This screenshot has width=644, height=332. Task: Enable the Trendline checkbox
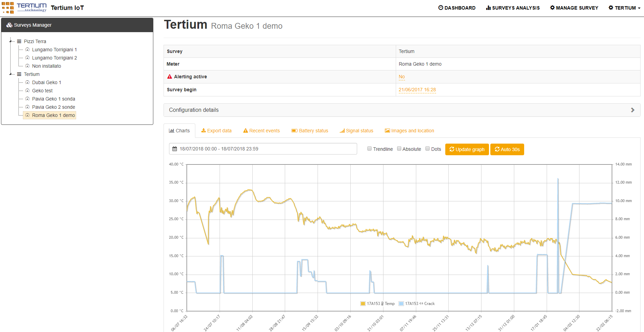[x=369, y=148]
